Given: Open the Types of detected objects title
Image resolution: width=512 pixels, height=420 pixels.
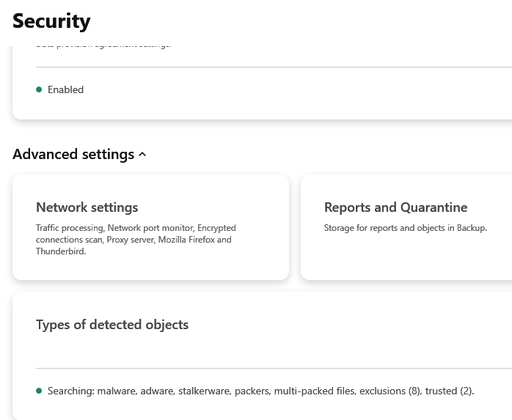Looking at the screenshot, I should tap(112, 325).
